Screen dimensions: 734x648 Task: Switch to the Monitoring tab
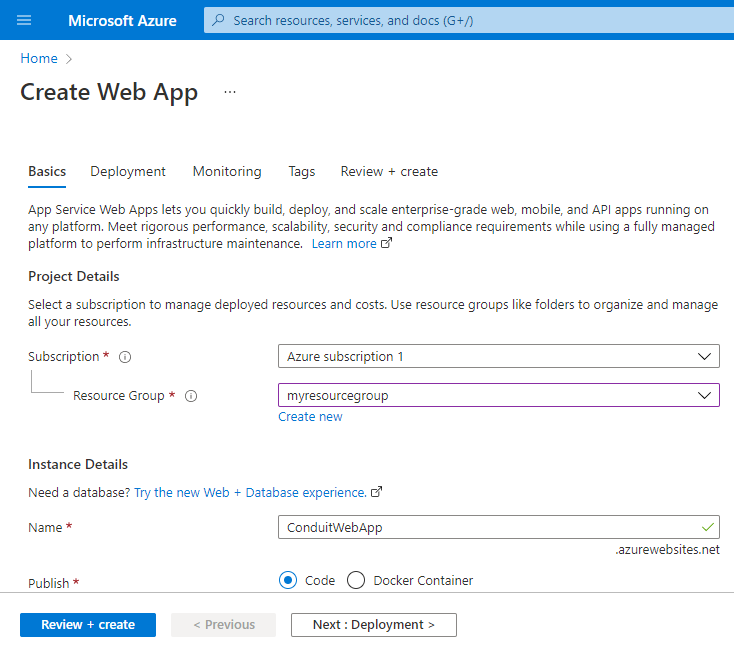tap(227, 171)
